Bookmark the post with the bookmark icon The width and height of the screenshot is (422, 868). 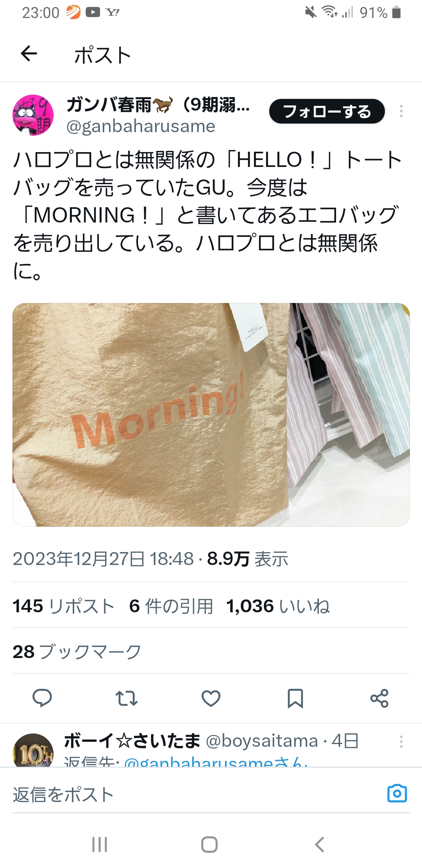click(295, 698)
